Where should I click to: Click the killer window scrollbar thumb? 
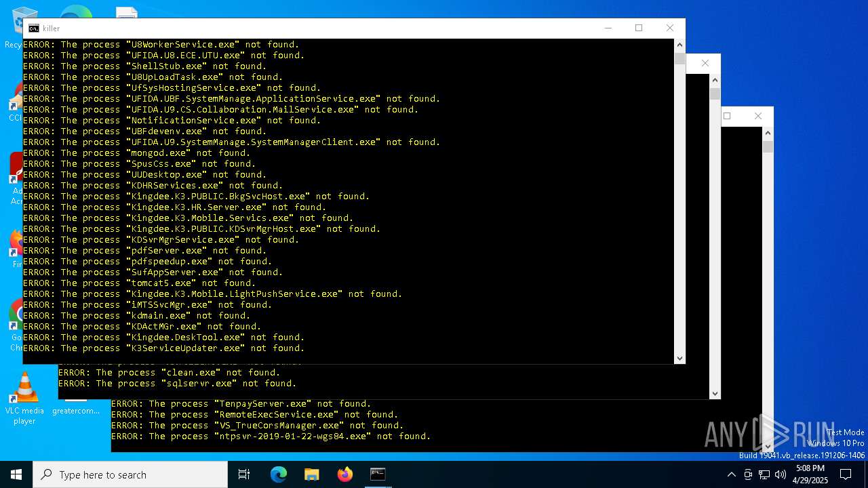679,59
